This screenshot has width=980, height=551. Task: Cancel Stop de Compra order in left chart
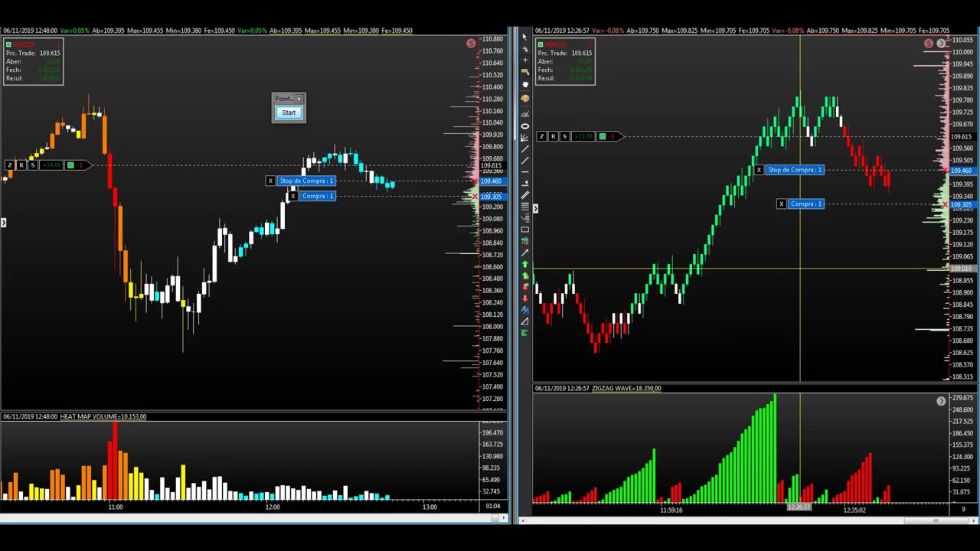coord(270,181)
